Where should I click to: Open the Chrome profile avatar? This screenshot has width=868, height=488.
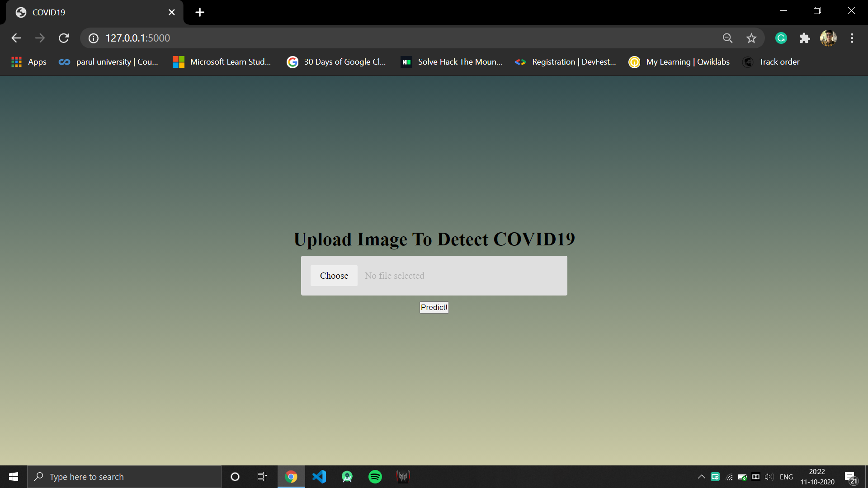click(x=828, y=38)
